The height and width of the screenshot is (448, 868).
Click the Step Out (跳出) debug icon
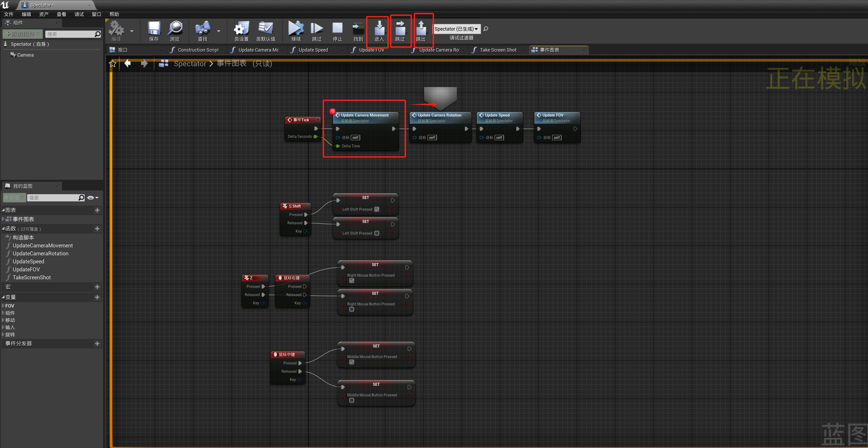[421, 29]
